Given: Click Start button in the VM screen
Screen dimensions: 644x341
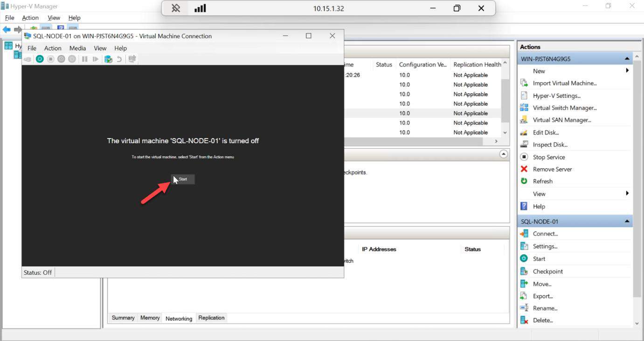Looking at the screenshot, I should click(183, 179).
